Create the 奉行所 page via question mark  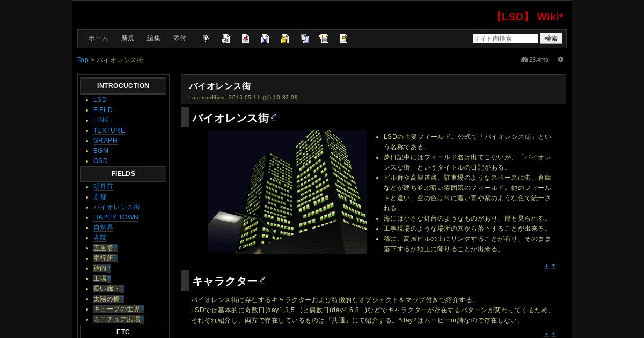coord(115,258)
